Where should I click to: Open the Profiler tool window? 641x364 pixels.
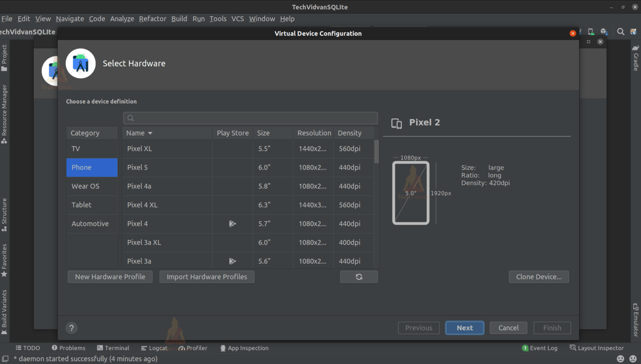(193, 348)
